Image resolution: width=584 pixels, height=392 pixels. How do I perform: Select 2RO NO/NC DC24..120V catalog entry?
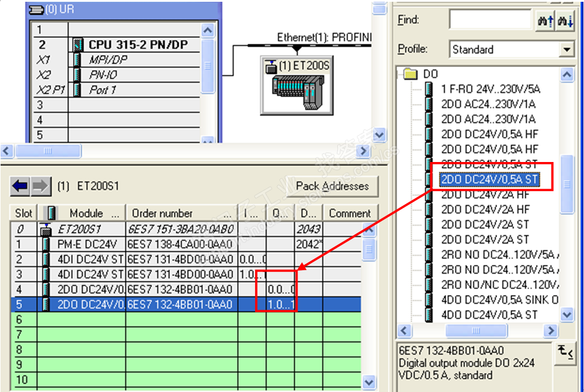[x=499, y=285]
